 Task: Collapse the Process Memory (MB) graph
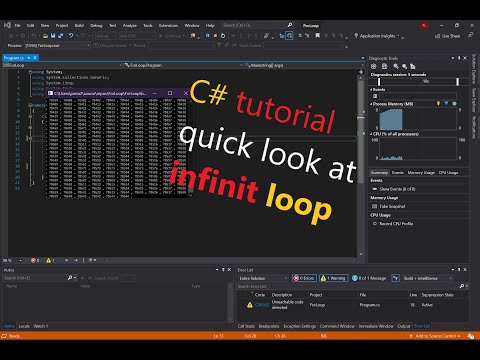tap(371, 104)
